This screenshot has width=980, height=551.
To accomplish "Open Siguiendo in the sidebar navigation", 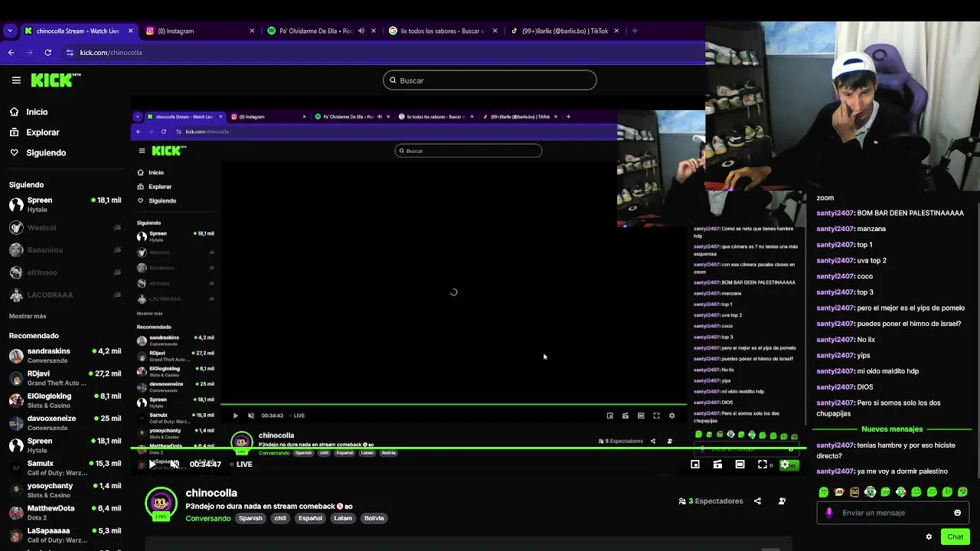I will pos(46,152).
